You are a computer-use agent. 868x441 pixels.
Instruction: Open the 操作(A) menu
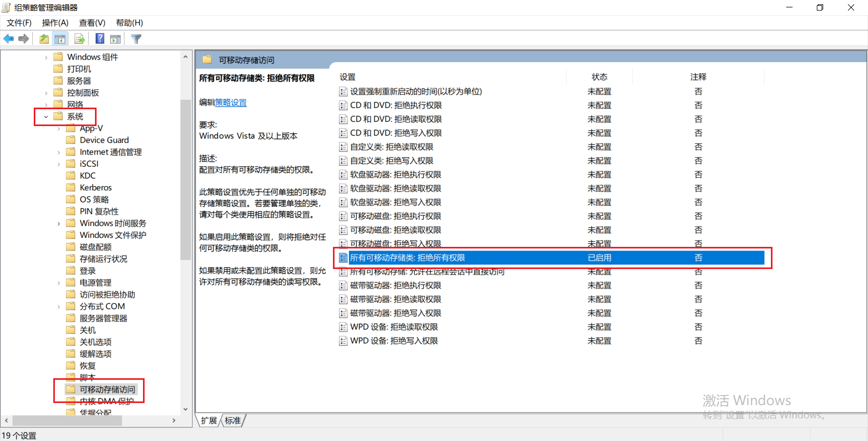point(55,23)
